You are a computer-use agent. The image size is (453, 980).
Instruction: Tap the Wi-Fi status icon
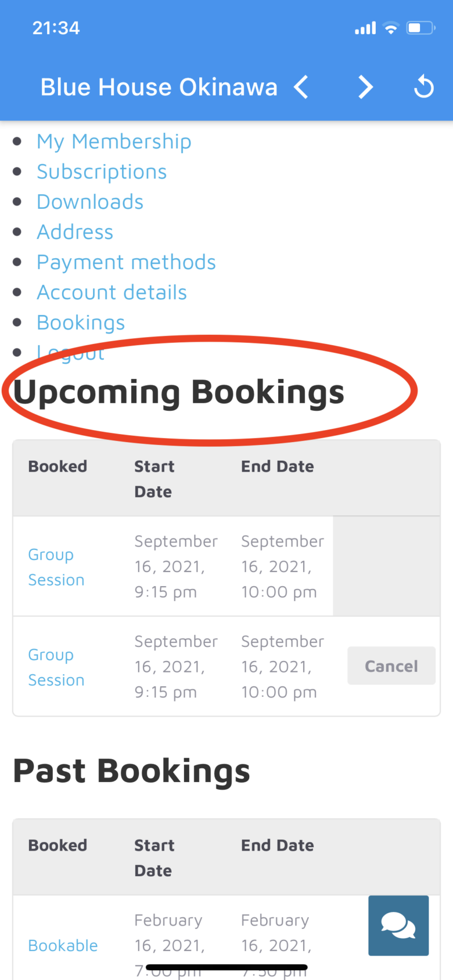[x=391, y=28]
